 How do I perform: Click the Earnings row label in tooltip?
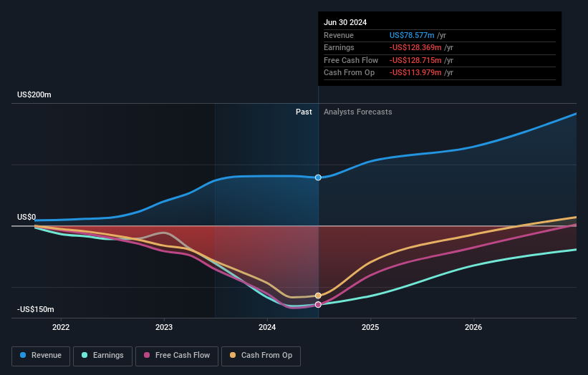point(339,47)
